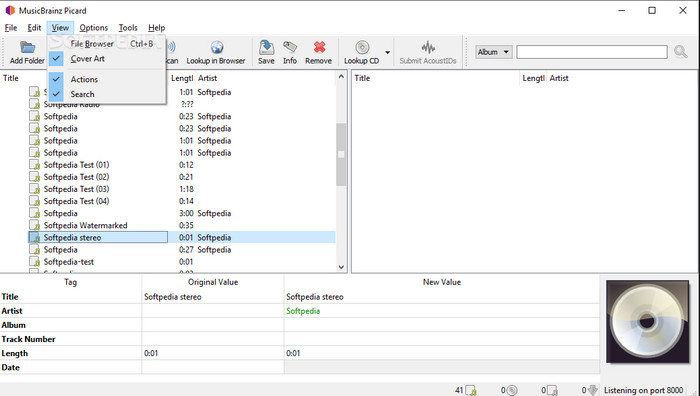Click the file count icon in status bar

click(471, 391)
